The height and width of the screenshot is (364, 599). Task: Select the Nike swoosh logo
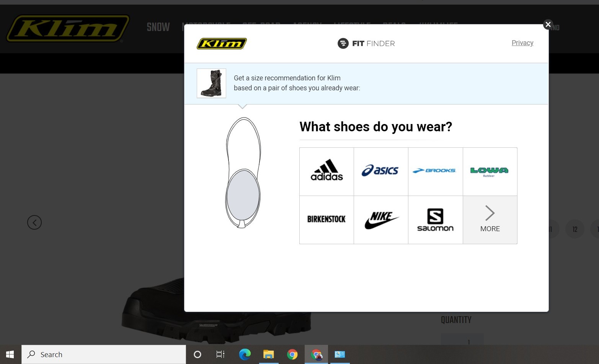click(x=380, y=220)
